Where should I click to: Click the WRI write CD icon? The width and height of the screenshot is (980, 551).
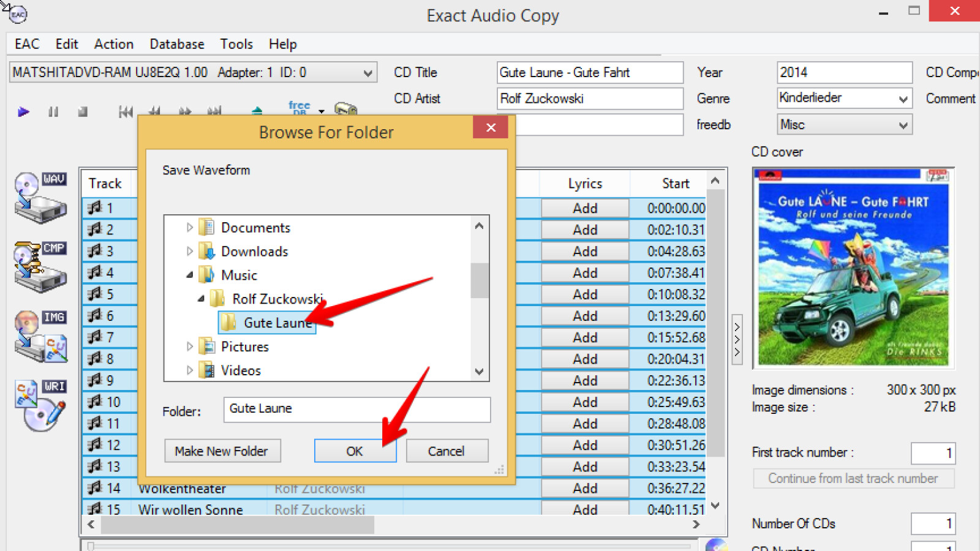click(40, 405)
